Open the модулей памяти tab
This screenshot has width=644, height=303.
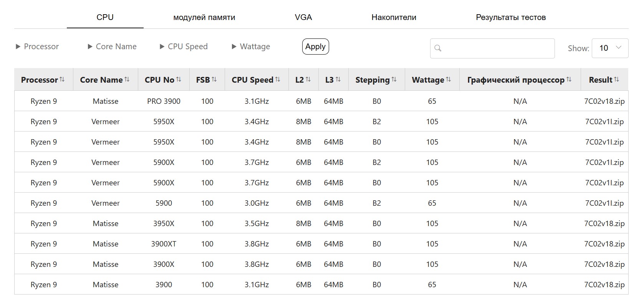pos(204,17)
